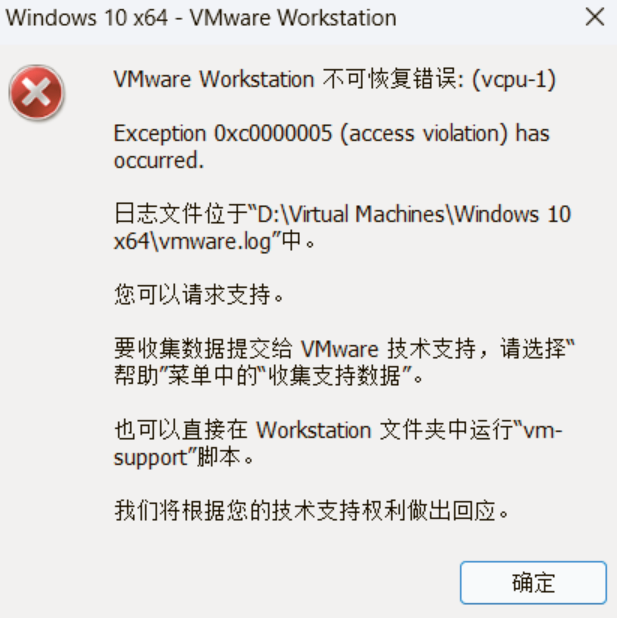Viewport: 617px width, 618px height.
Task: Click the 确定 button
Action: tap(533, 583)
